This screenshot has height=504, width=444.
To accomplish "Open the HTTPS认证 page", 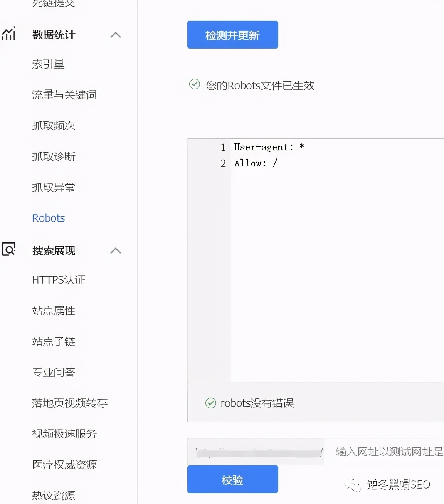I will (x=59, y=280).
